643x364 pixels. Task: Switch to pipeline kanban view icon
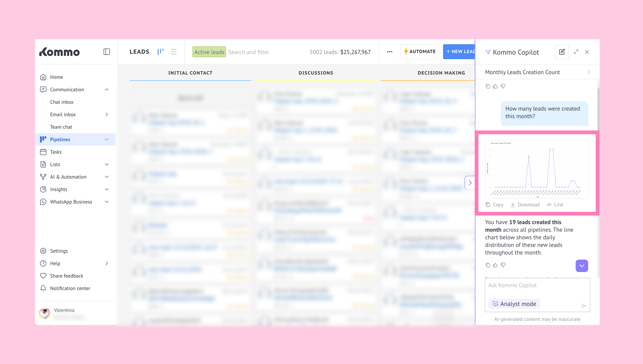161,52
